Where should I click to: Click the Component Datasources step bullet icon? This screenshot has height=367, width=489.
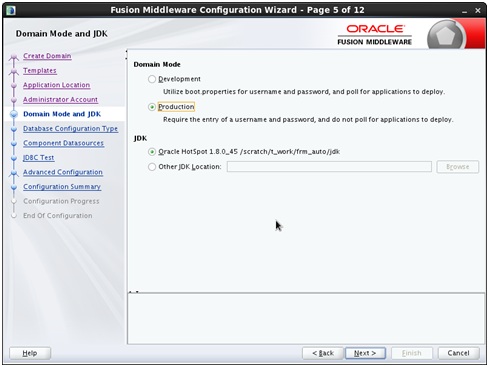pyautogui.click(x=14, y=144)
